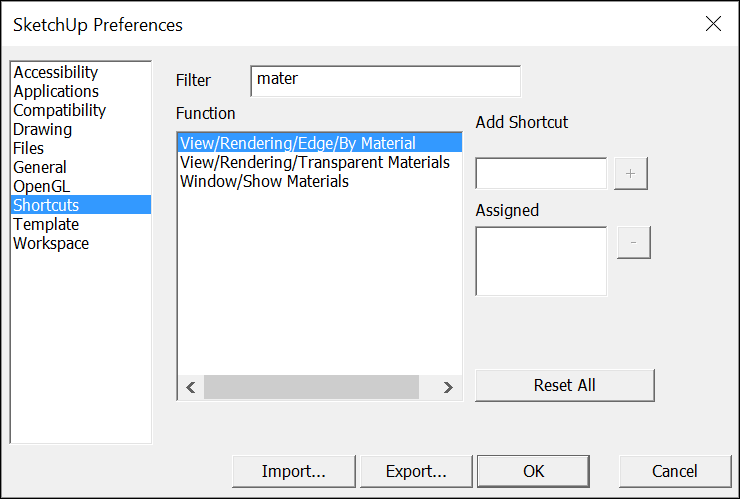The height and width of the screenshot is (499, 740).
Task: Select the Template category
Action: pyautogui.click(x=46, y=224)
